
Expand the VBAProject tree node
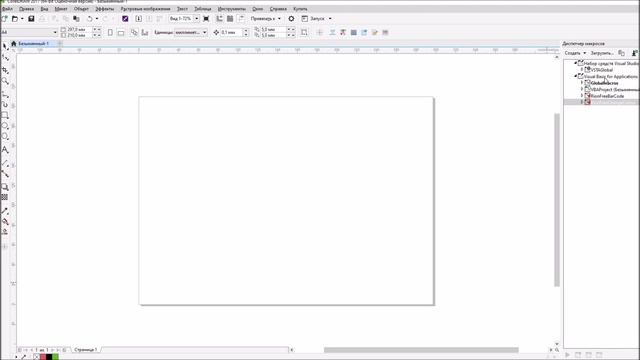coord(582,89)
